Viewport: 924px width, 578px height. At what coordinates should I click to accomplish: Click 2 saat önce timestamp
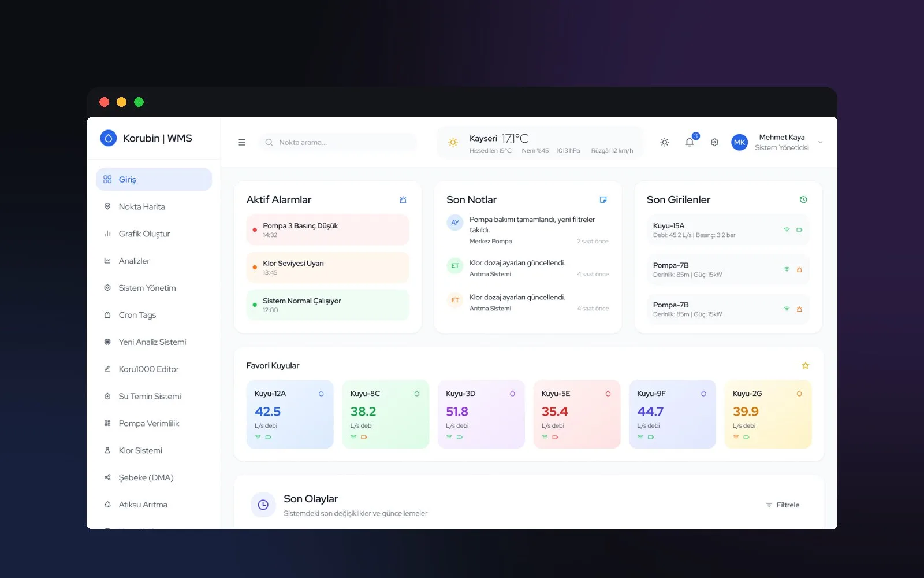(x=593, y=242)
